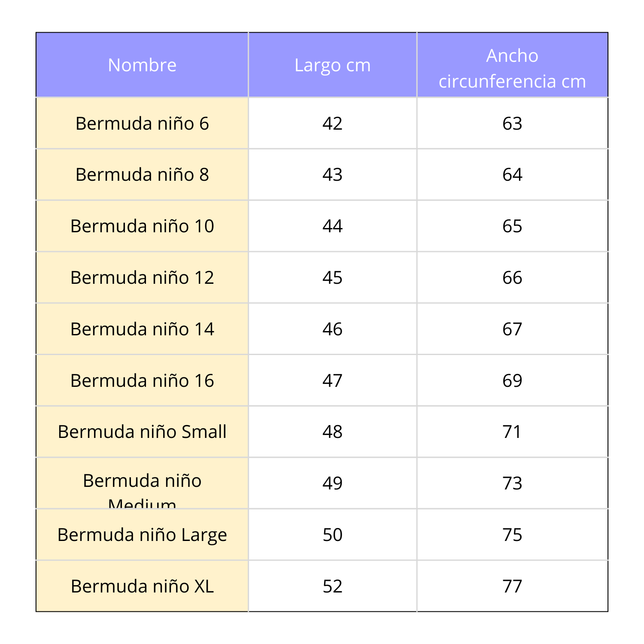This screenshot has width=644, height=644.
Task: Select the Bermuda niño 10 name cell
Action: 142,226
